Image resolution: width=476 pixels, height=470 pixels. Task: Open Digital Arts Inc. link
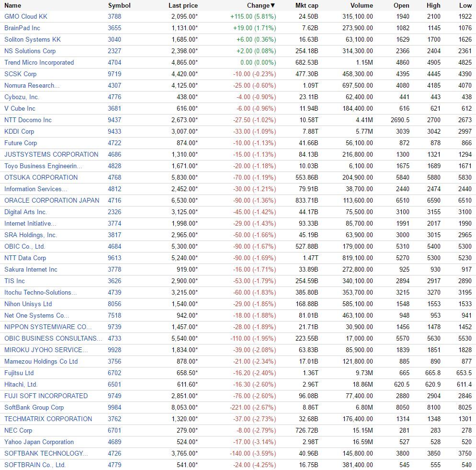26,212
